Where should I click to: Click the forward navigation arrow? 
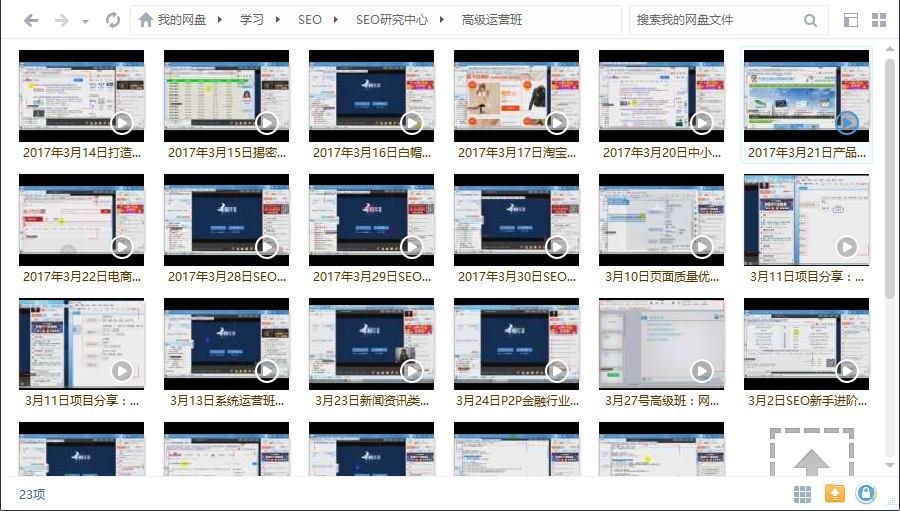point(62,20)
